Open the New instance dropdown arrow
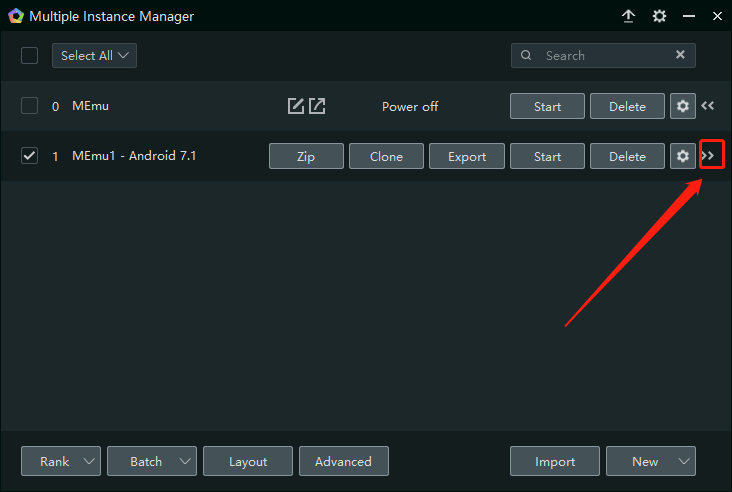This screenshot has height=492, width=732. (x=684, y=461)
